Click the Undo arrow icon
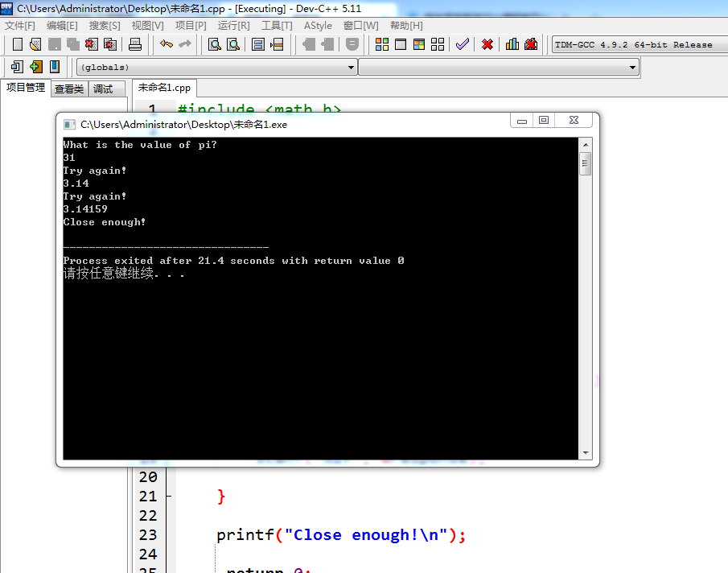728x573 pixels. click(x=167, y=44)
